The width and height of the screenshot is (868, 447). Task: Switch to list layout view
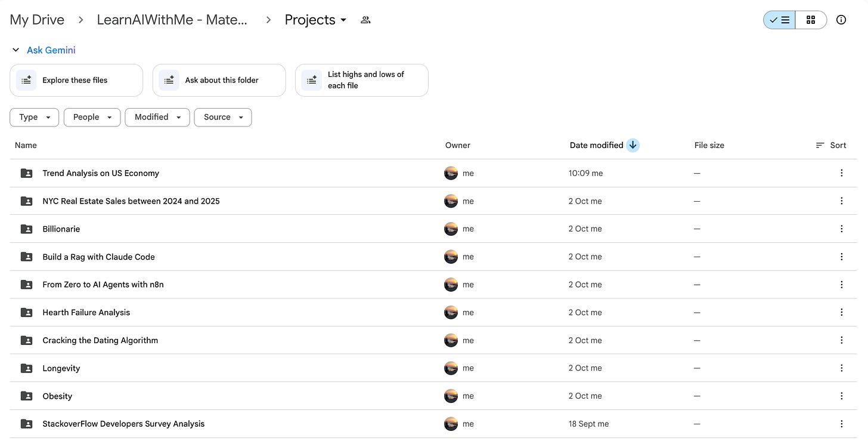(779, 20)
